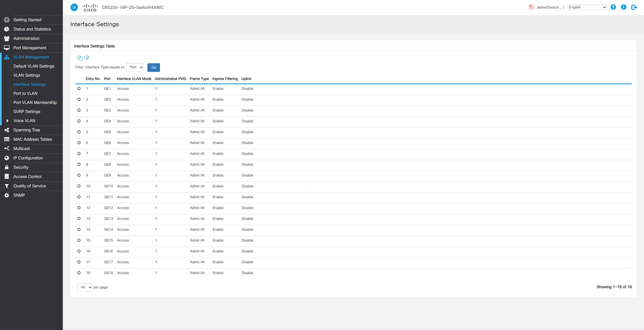Select the radio button for GE10

tap(79, 186)
